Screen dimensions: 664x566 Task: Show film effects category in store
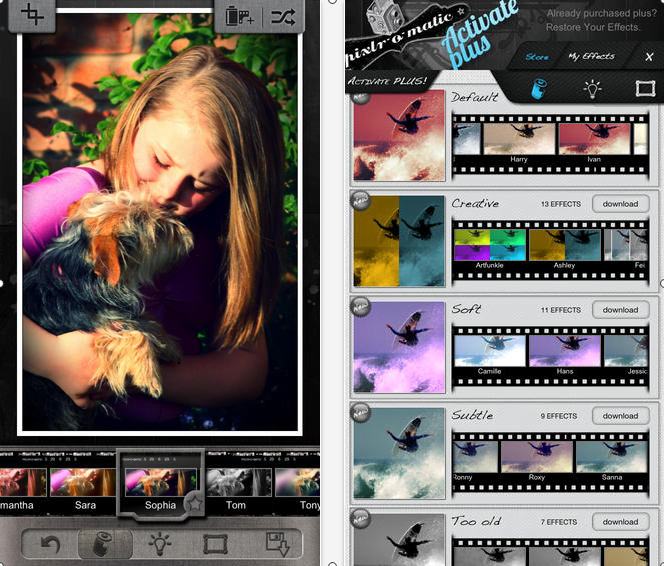tap(539, 88)
